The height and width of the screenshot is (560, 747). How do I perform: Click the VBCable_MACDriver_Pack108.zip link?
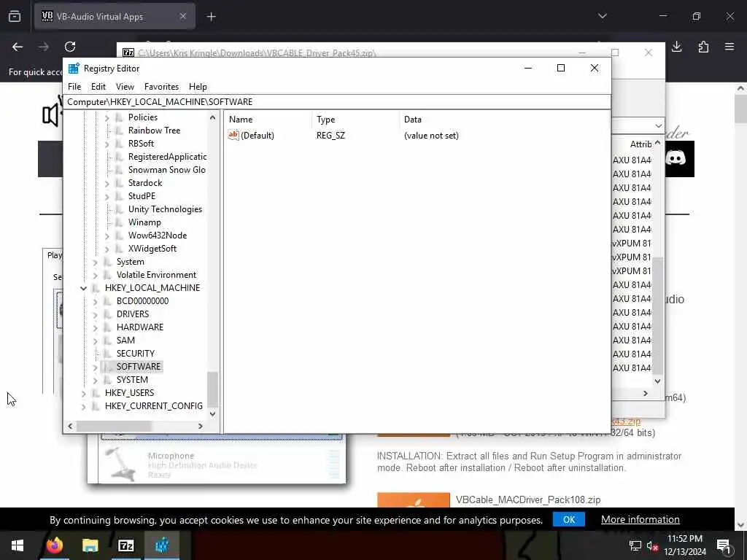click(528, 500)
